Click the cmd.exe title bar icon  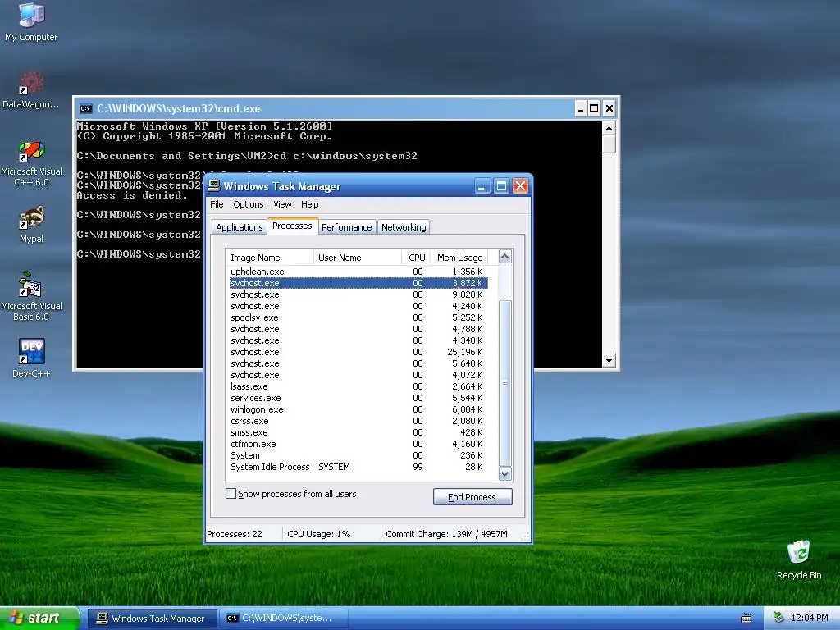(x=85, y=109)
